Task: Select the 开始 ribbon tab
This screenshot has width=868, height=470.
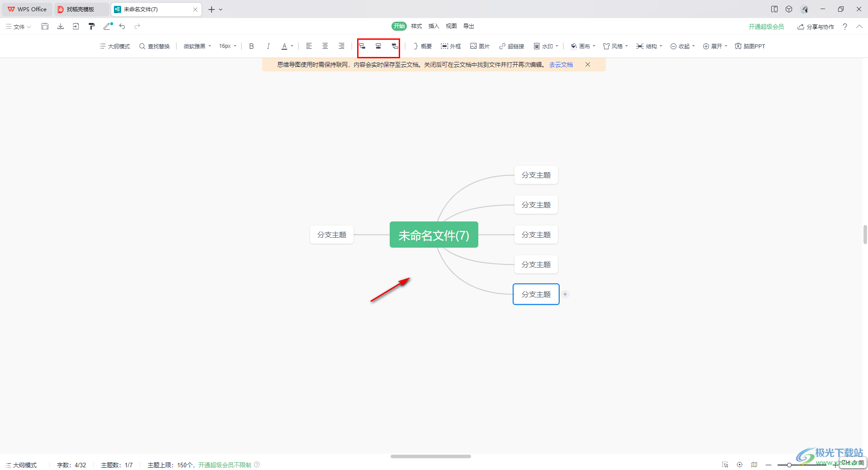Action: (x=399, y=26)
